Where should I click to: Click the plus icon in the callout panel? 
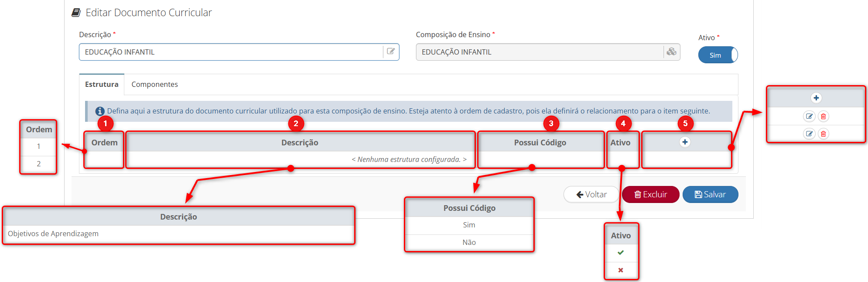[816, 98]
